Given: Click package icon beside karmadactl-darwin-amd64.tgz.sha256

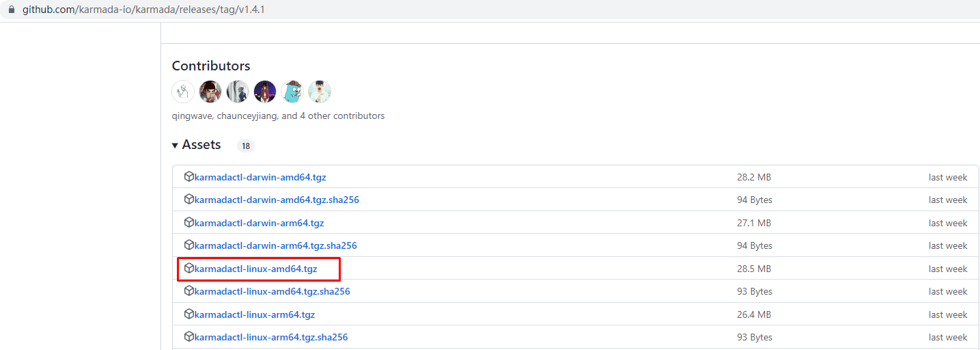Looking at the screenshot, I should [189, 199].
